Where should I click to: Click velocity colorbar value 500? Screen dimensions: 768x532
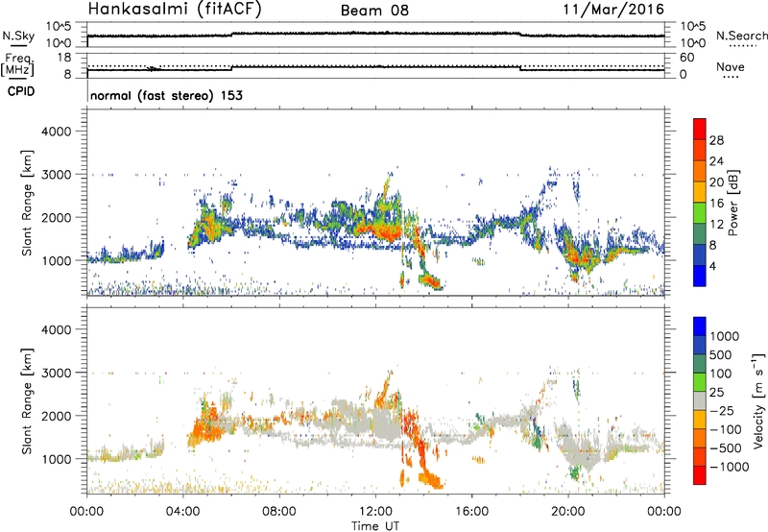[721, 354]
